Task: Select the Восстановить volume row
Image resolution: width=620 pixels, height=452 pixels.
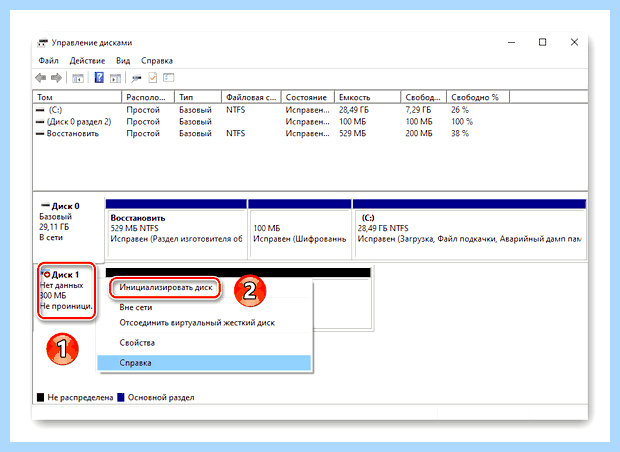Action: pos(310,134)
